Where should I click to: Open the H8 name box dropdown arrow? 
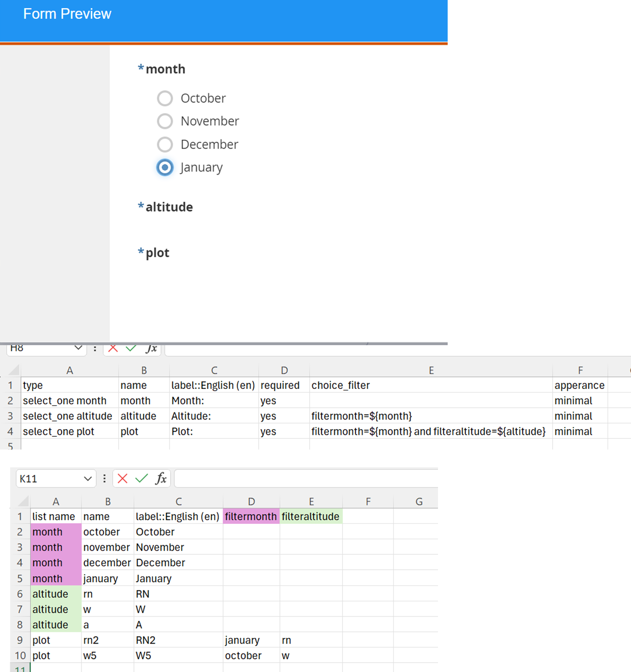tap(78, 348)
